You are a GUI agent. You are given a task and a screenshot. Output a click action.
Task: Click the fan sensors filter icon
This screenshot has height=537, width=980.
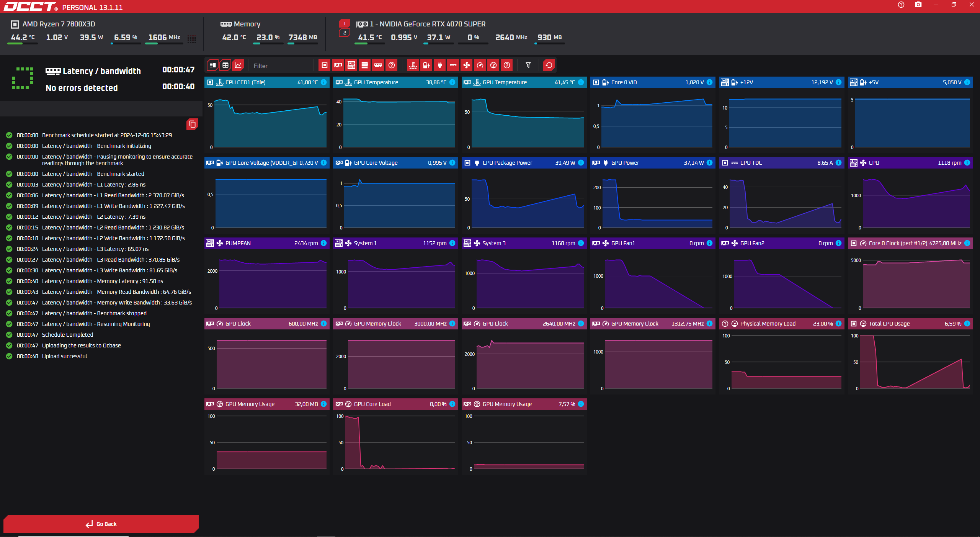pos(466,65)
